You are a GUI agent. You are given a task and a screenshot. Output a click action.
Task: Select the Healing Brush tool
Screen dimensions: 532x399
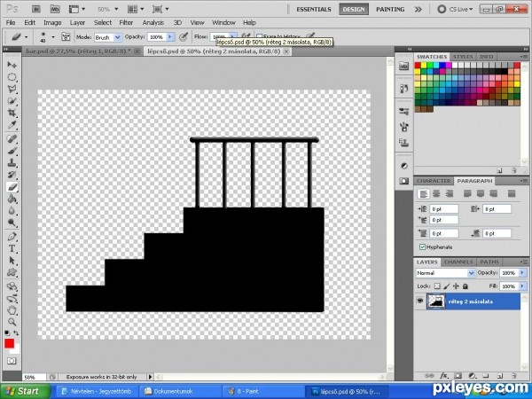[x=12, y=139]
